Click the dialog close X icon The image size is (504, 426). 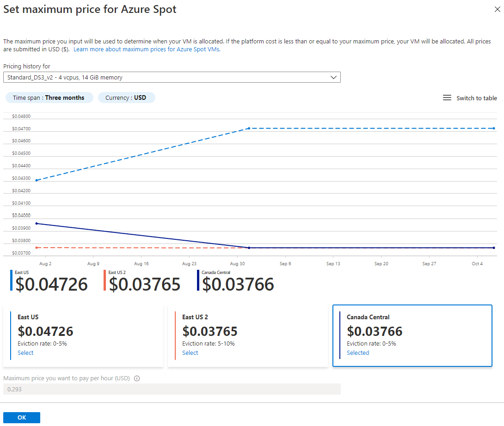click(x=498, y=9)
